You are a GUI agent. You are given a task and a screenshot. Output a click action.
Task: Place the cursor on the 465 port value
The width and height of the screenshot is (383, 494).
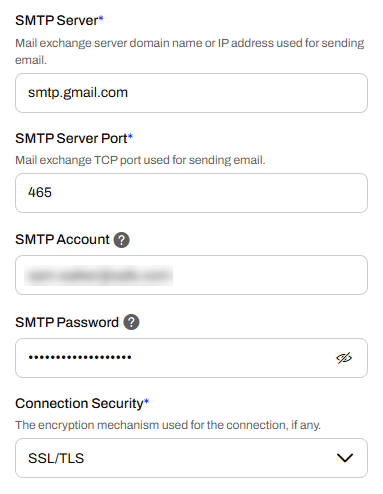pos(40,192)
